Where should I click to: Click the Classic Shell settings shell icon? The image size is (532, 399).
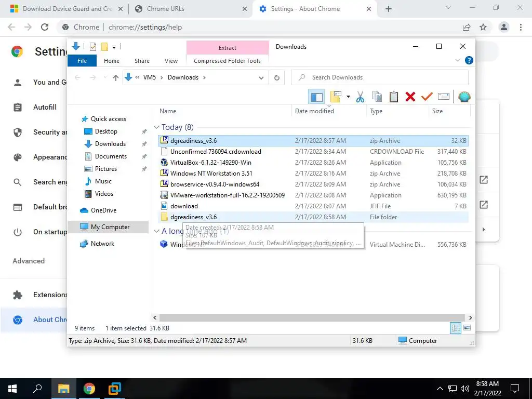[x=464, y=97]
